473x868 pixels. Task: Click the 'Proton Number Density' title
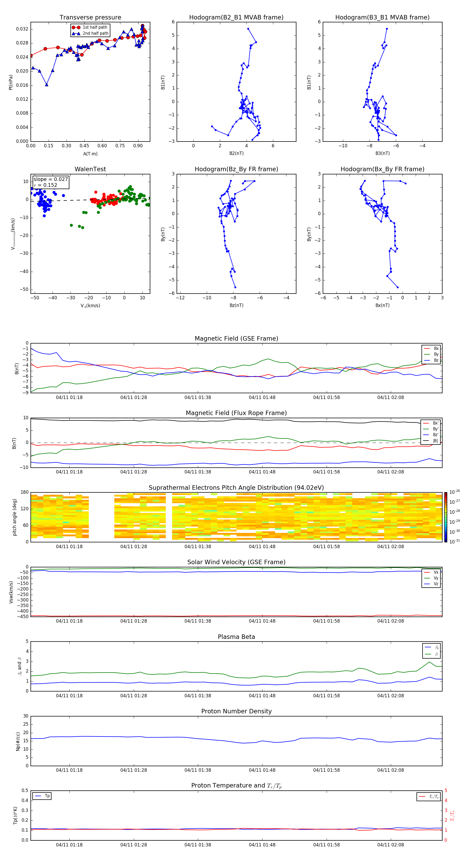click(236, 711)
